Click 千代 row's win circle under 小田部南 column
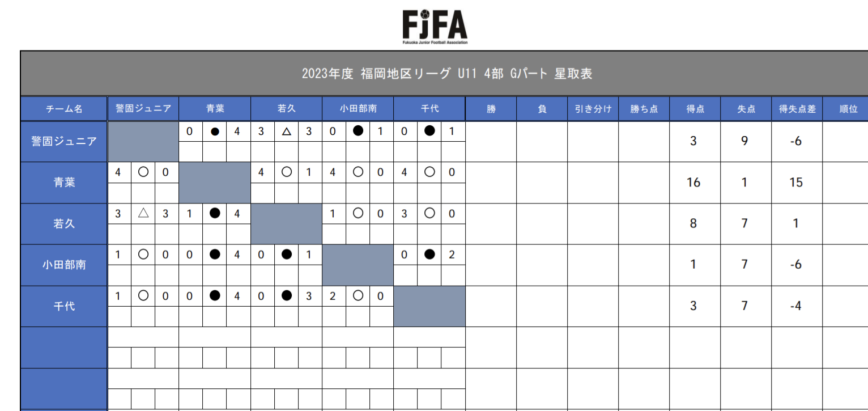The height and width of the screenshot is (411, 868). click(x=358, y=296)
